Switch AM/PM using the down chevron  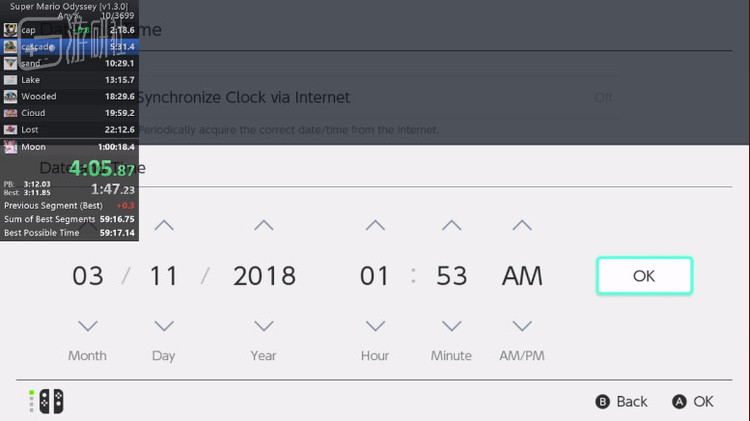pyautogui.click(x=522, y=326)
